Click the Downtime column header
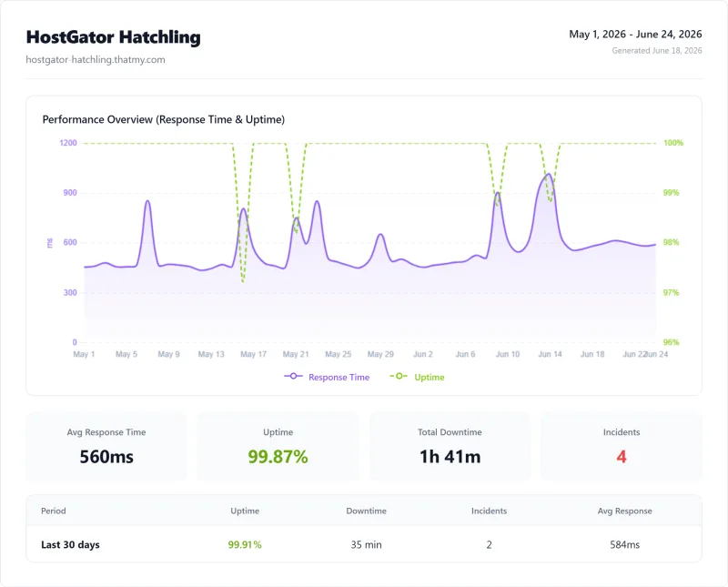This screenshot has width=728, height=587. click(367, 511)
